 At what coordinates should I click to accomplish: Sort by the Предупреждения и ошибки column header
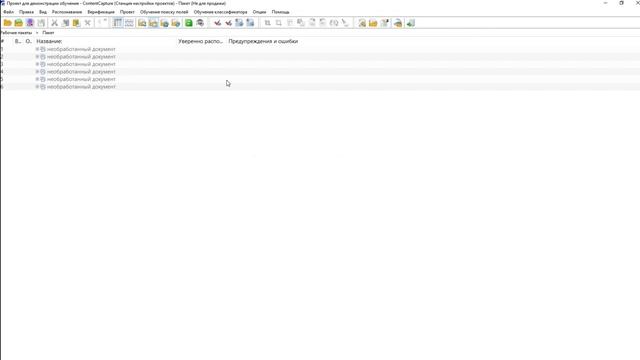(263, 41)
